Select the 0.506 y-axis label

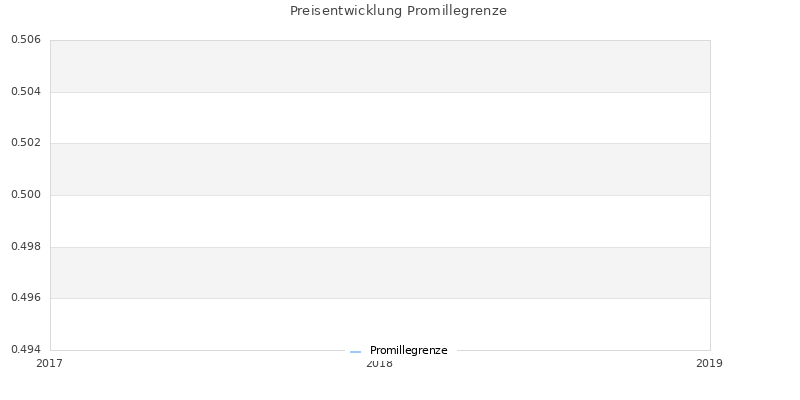pyautogui.click(x=26, y=40)
